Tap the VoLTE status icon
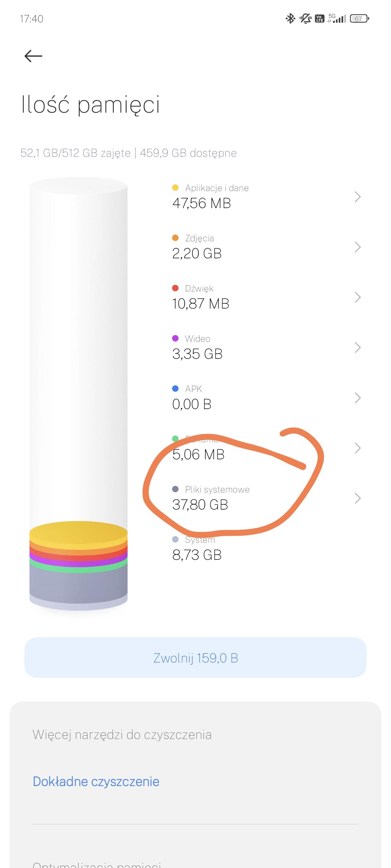Screen dimensions: 391x868 tap(320, 19)
